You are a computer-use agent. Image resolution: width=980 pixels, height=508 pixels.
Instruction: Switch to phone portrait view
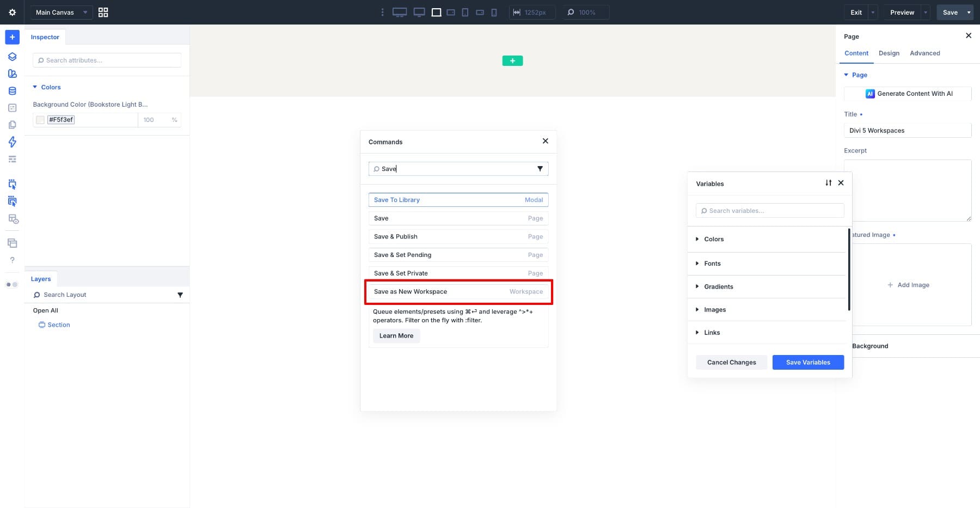point(494,12)
